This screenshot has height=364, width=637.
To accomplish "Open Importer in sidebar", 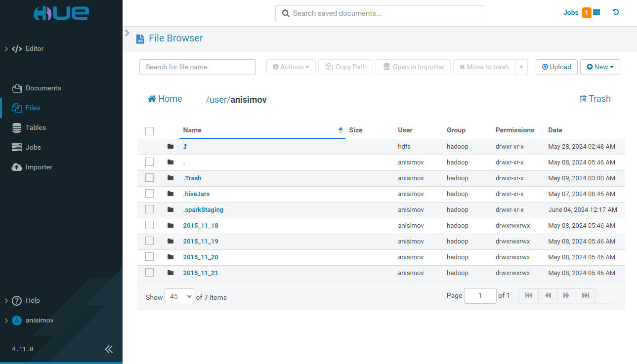I will (x=39, y=167).
